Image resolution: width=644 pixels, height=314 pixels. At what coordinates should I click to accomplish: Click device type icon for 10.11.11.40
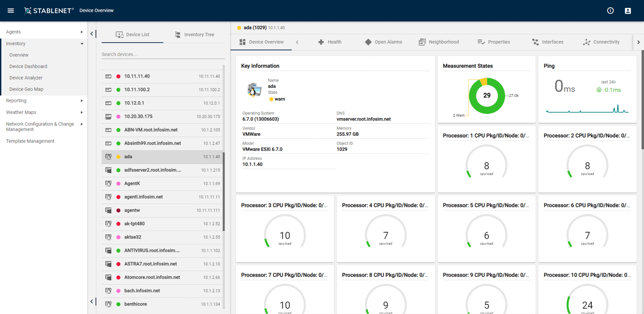[x=108, y=76]
